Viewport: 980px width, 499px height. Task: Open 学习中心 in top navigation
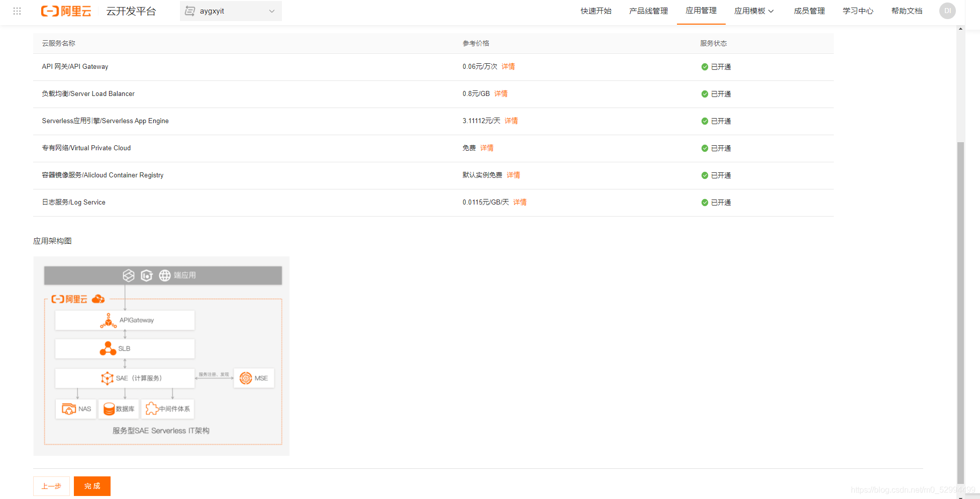coord(858,11)
